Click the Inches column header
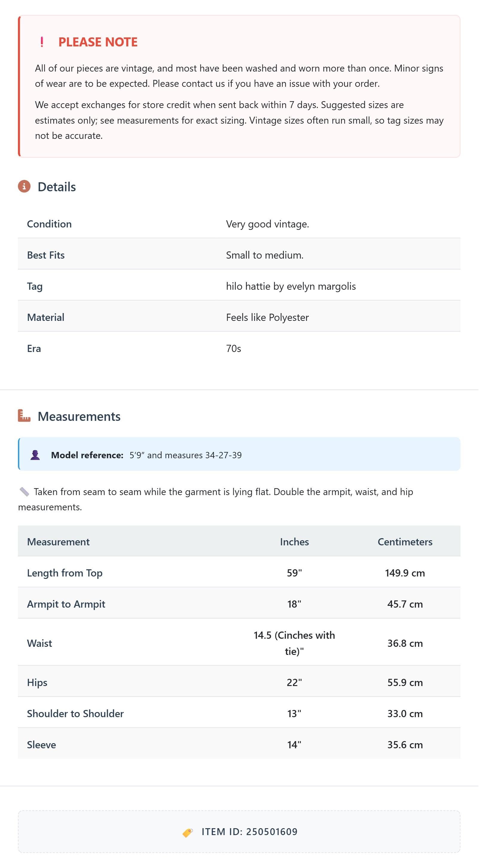 [295, 542]
